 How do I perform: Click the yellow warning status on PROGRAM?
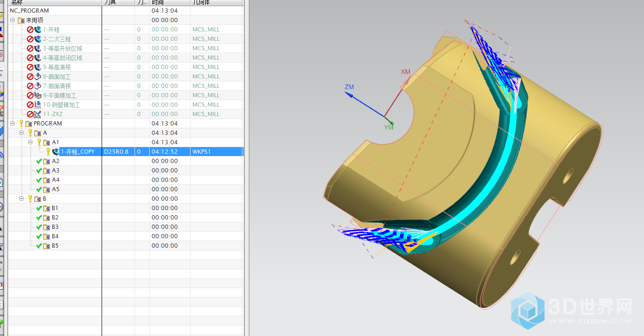point(21,124)
